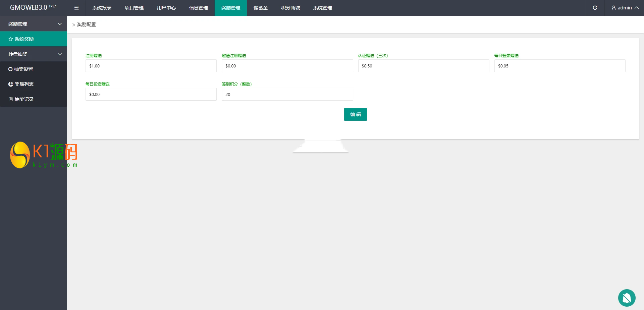Click the admin user avatar icon

click(x=614, y=8)
